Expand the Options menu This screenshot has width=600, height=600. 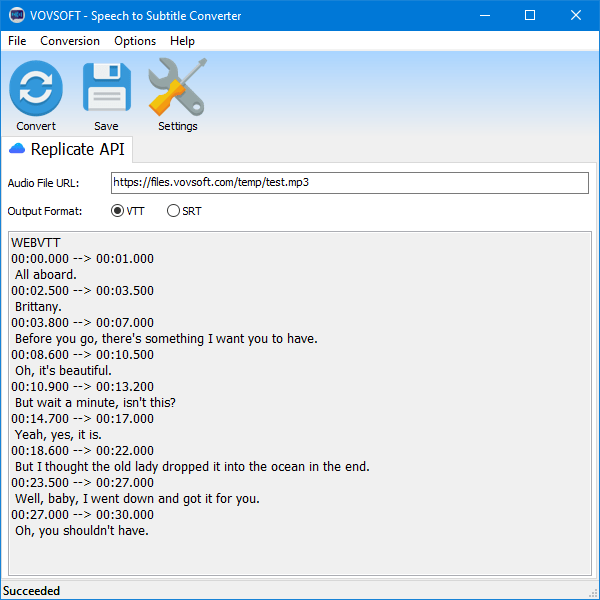[135, 41]
